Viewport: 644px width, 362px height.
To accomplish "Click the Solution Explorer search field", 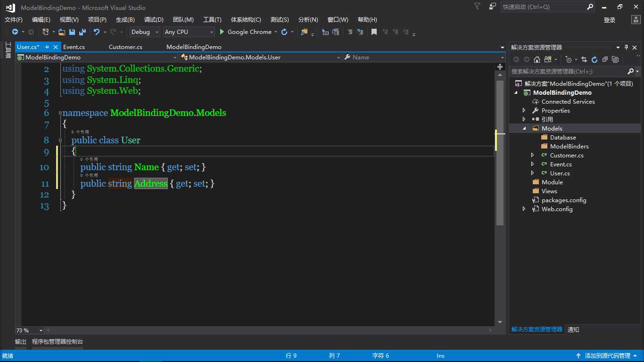I will [569, 72].
